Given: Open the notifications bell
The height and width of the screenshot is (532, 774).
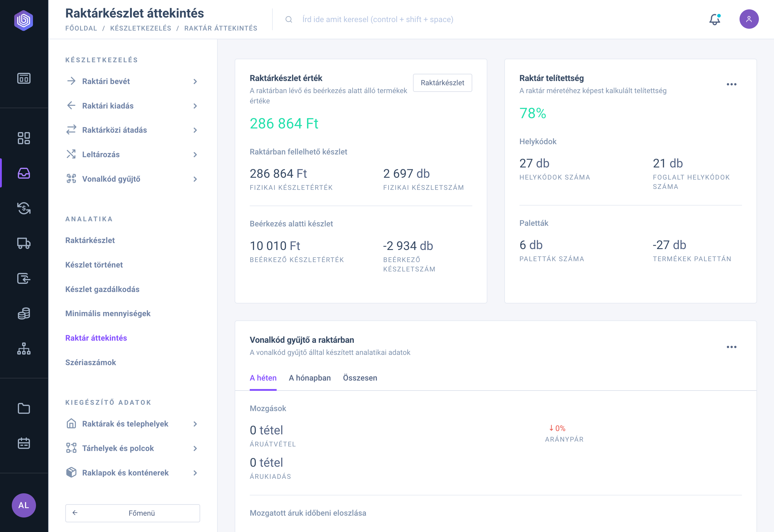Looking at the screenshot, I should tap(714, 19).
